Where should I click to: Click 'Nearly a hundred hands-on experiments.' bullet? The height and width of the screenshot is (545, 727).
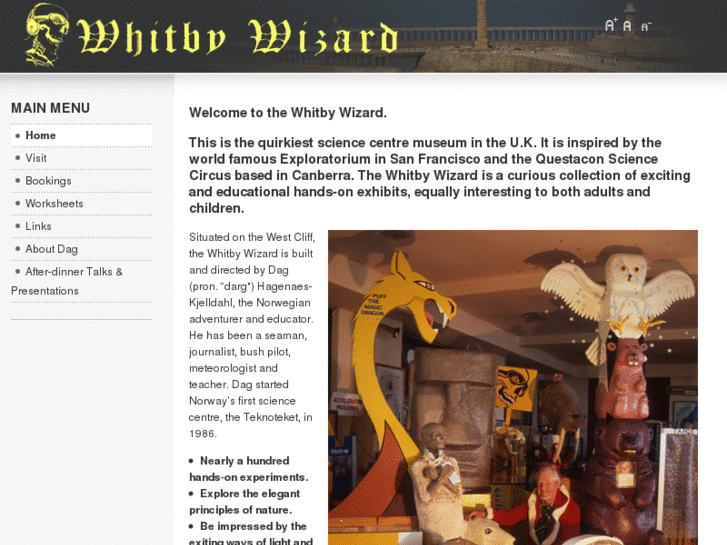(249, 469)
